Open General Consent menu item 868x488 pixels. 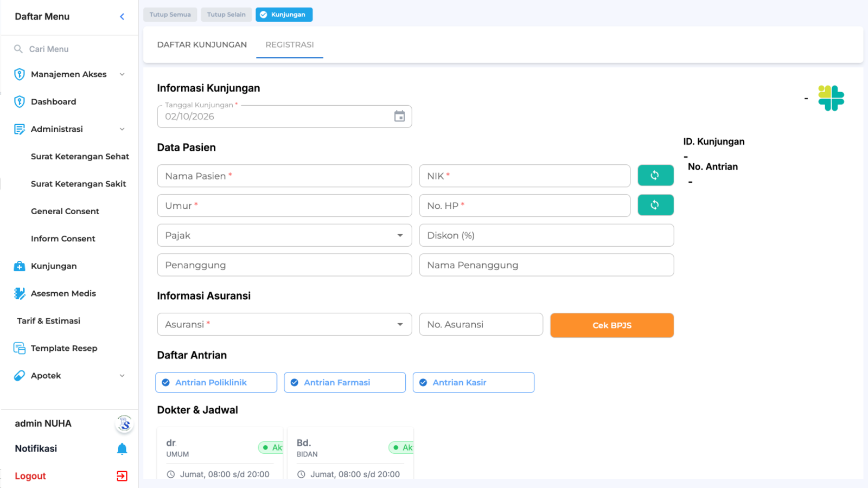[65, 211]
